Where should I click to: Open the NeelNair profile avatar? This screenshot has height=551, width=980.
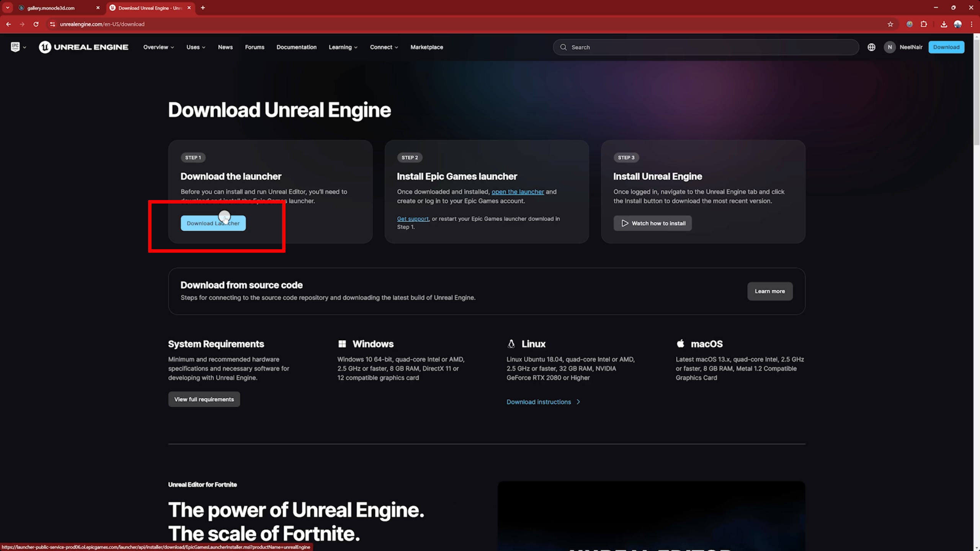pyautogui.click(x=890, y=47)
